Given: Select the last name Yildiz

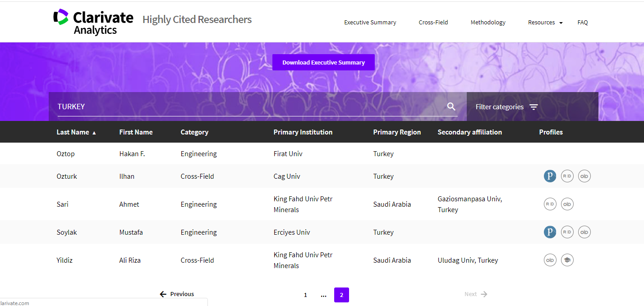Looking at the screenshot, I should click(x=64, y=260).
